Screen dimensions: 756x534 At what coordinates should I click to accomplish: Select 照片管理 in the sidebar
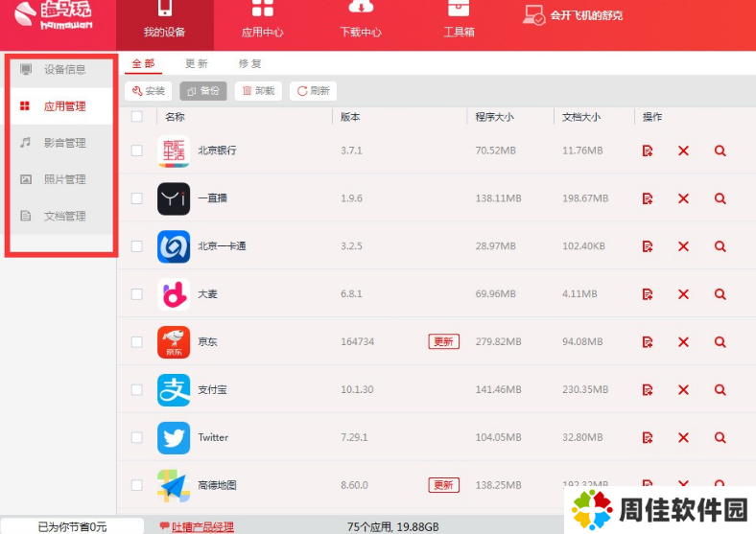[x=61, y=179]
